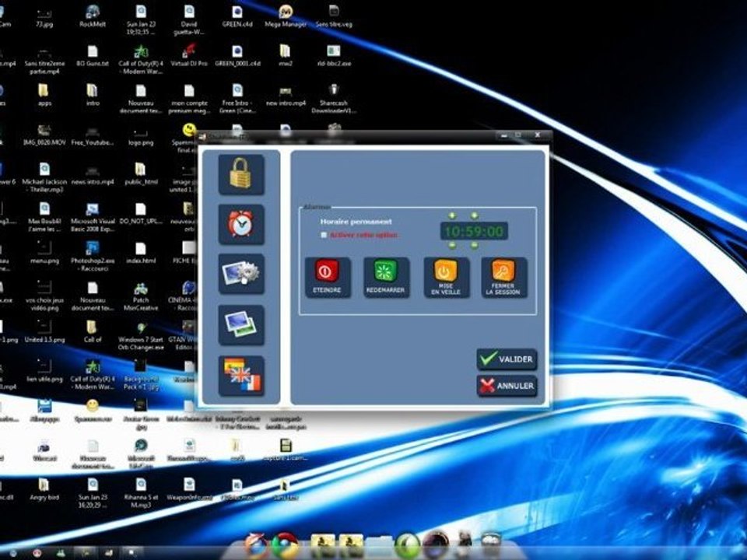Select the logo.png desktop file
This screenshot has height=560, width=747.
click(x=141, y=135)
